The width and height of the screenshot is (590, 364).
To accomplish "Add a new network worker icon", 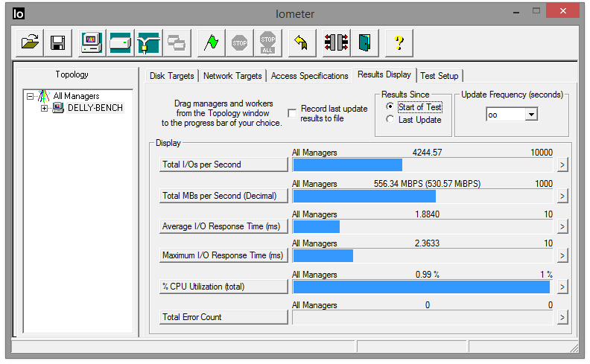I will [x=148, y=42].
